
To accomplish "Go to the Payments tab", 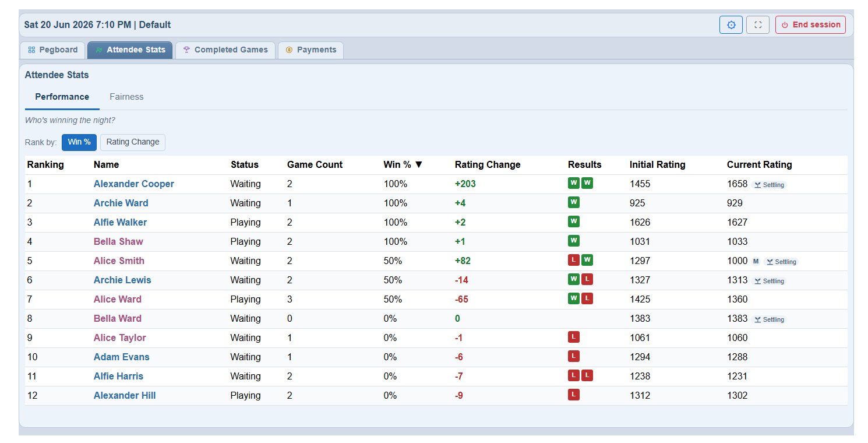I will [x=310, y=50].
